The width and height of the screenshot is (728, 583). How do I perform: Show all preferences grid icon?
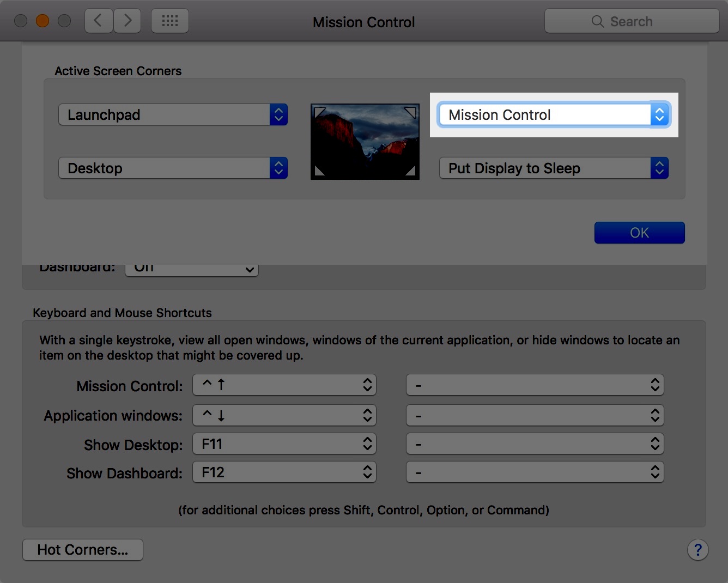click(x=170, y=21)
